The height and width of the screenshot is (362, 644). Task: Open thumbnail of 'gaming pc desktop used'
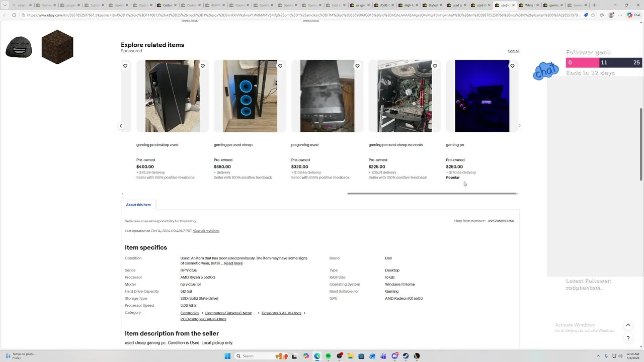pyautogui.click(x=172, y=96)
